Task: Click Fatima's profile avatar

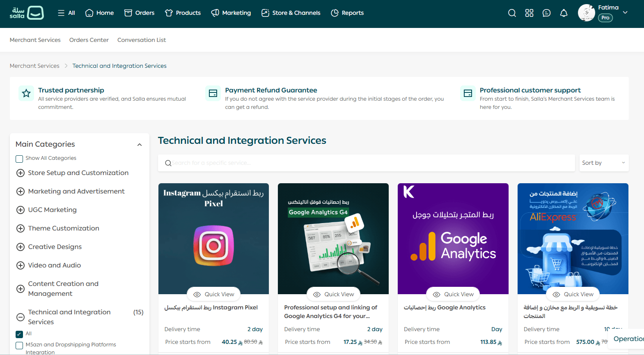Action: click(x=586, y=13)
